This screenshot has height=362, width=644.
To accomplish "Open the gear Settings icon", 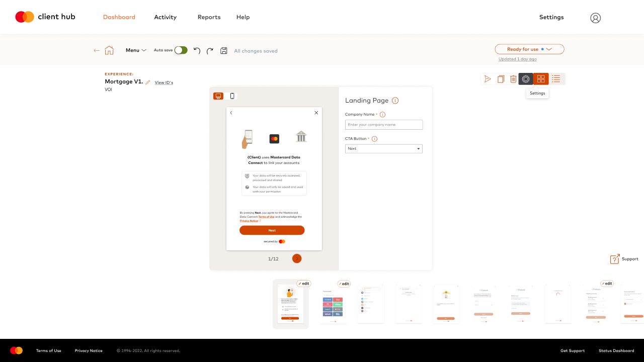I will 526,79.
